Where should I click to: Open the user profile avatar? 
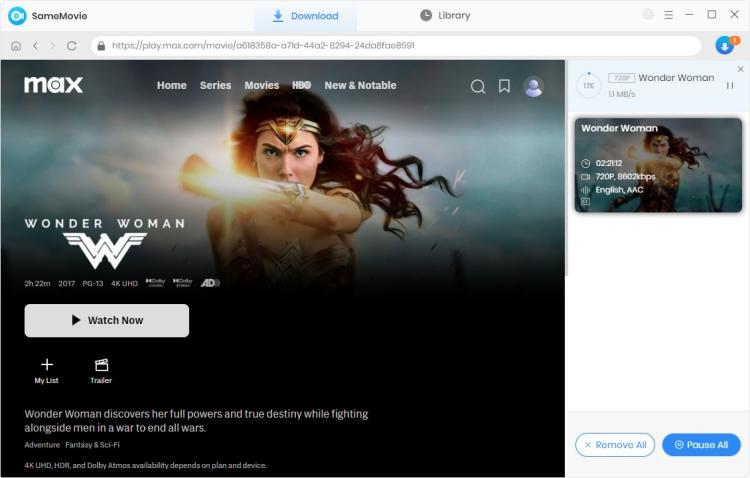(533, 87)
